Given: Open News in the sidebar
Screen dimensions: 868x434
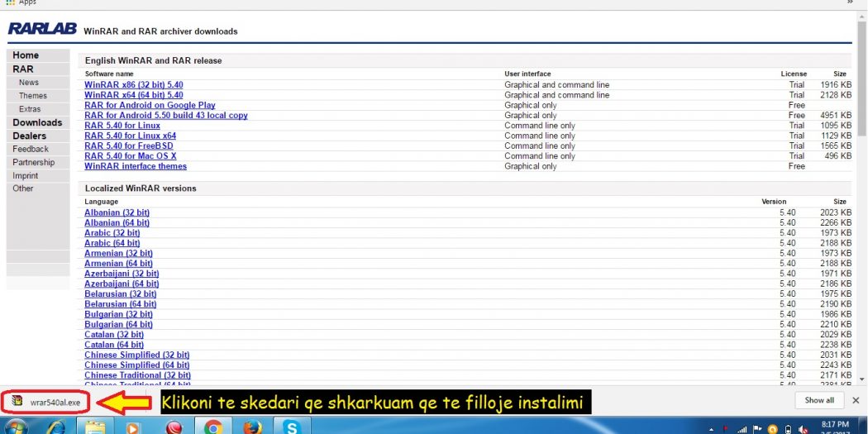Looking at the screenshot, I should [x=29, y=83].
